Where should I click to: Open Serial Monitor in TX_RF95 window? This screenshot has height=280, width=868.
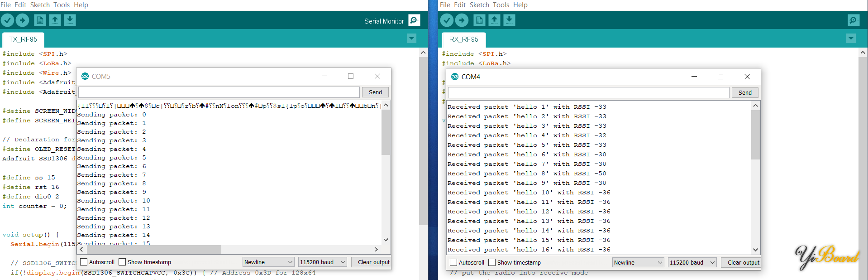[x=414, y=20]
